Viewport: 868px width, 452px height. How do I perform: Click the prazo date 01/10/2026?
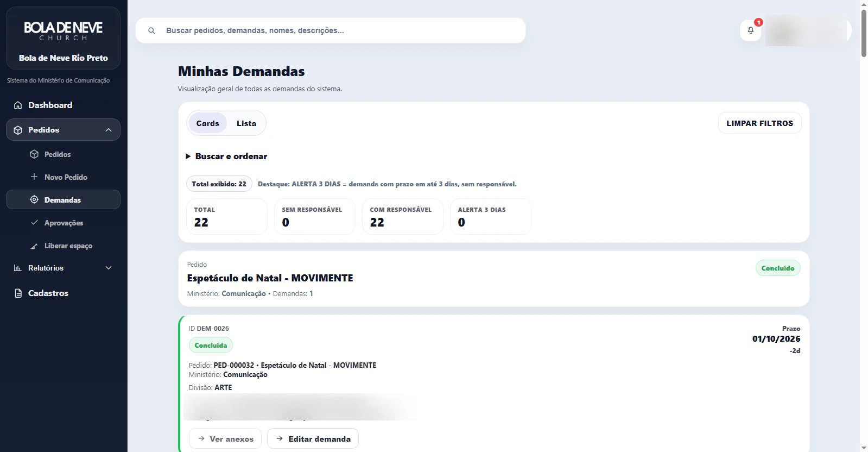[776, 339]
